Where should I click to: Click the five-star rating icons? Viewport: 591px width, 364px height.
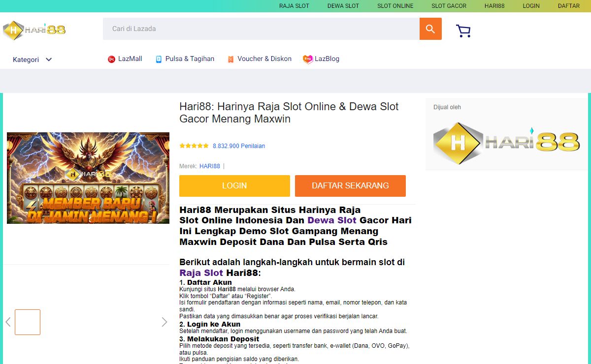pos(194,146)
